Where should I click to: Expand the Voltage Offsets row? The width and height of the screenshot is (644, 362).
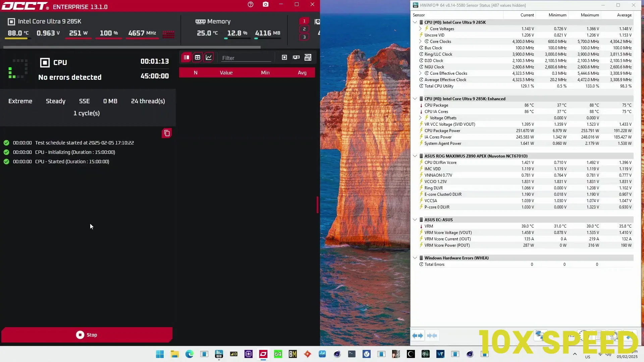tap(420, 118)
